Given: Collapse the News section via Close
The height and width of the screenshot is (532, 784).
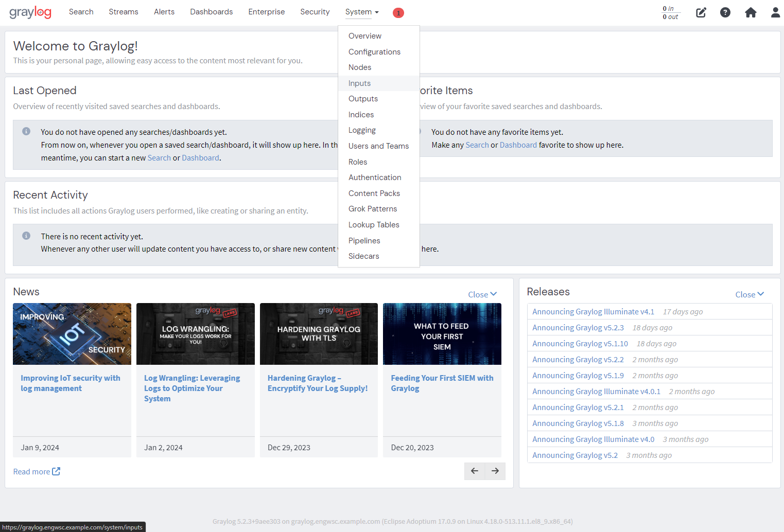Looking at the screenshot, I should tap(482, 294).
